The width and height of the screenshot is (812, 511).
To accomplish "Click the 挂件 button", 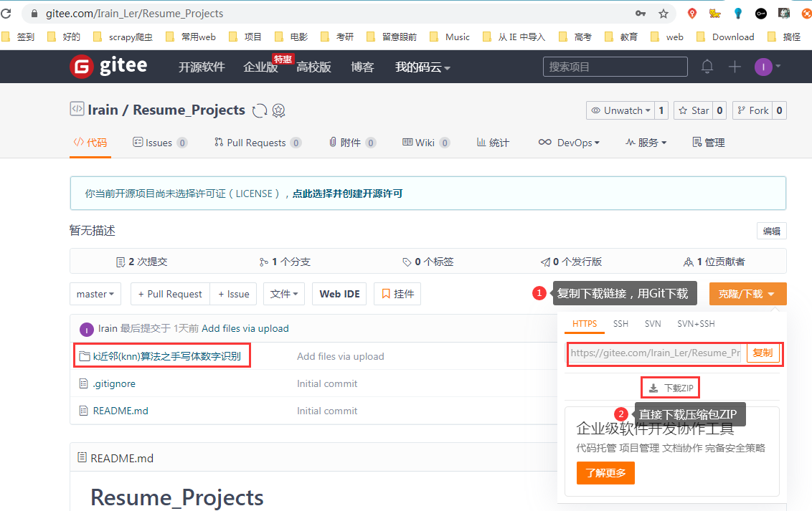I will point(397,294).
